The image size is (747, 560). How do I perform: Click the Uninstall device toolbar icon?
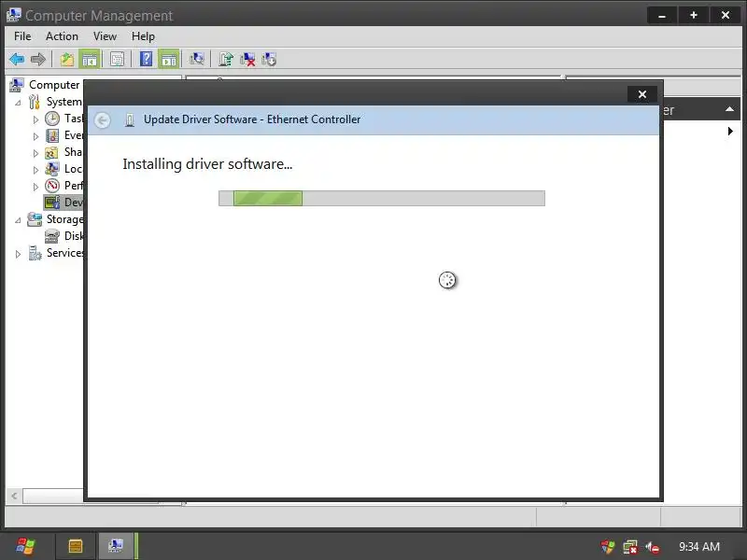point(247,60)
